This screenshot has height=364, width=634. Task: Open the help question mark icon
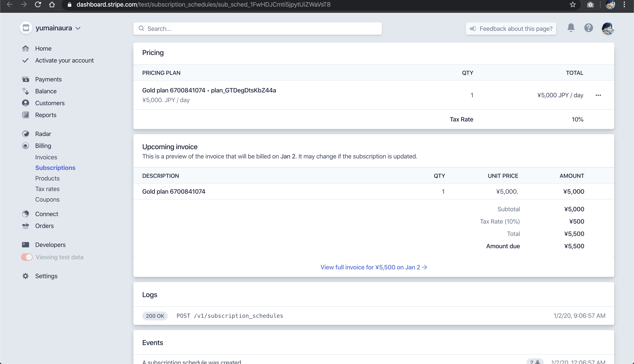(588, 28)
